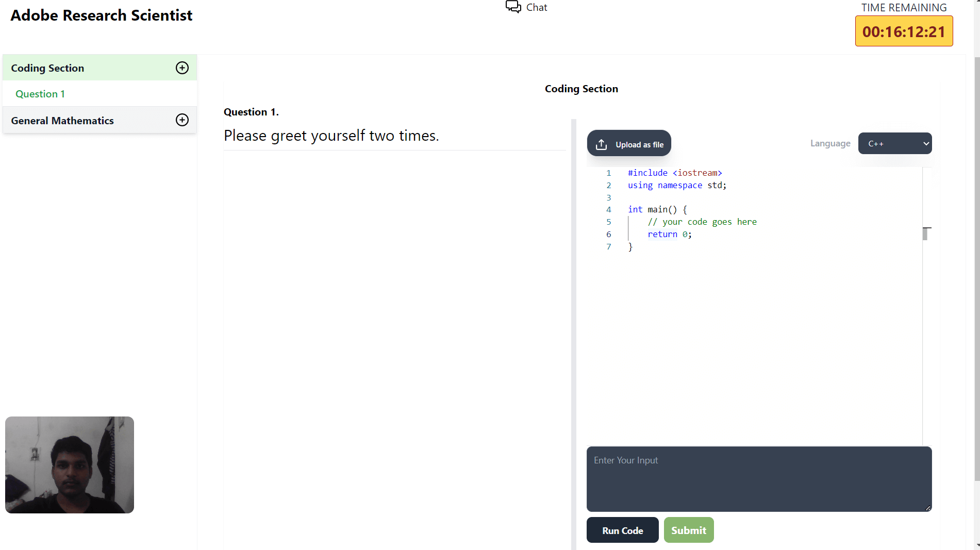Expand Coding Section with plus icon
The image size is (980, 550).
point(182,68)
